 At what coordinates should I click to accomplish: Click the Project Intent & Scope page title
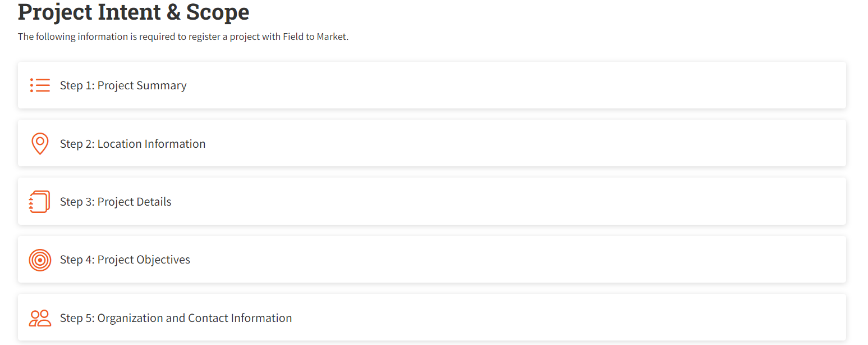pos(134,12)
